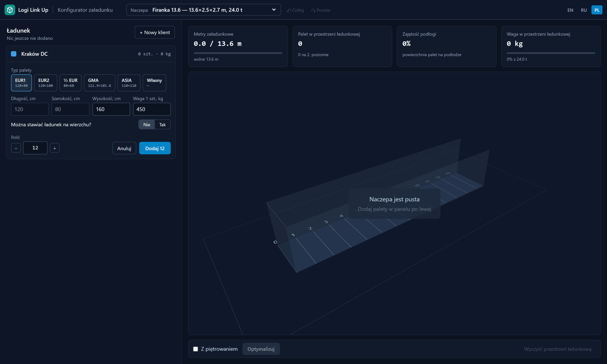Viewport: 607px width, 364px height.
Task: Add pallets with Dodaj 12 button
Action: [x=155, y=148]
